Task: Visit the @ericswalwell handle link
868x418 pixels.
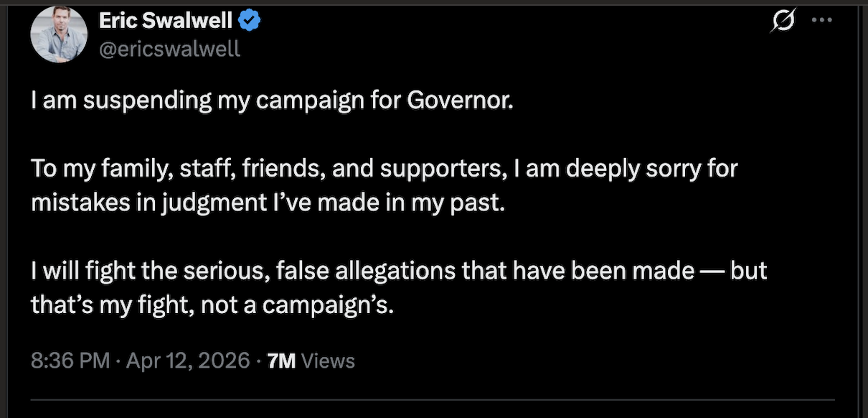Action: pos(169,49)
